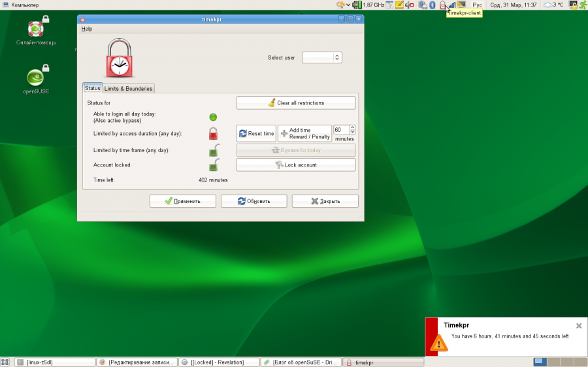Switch to the Limits & Boundaries tab
Viewport: 588px width, 367px height.
(x=128, y=88)
